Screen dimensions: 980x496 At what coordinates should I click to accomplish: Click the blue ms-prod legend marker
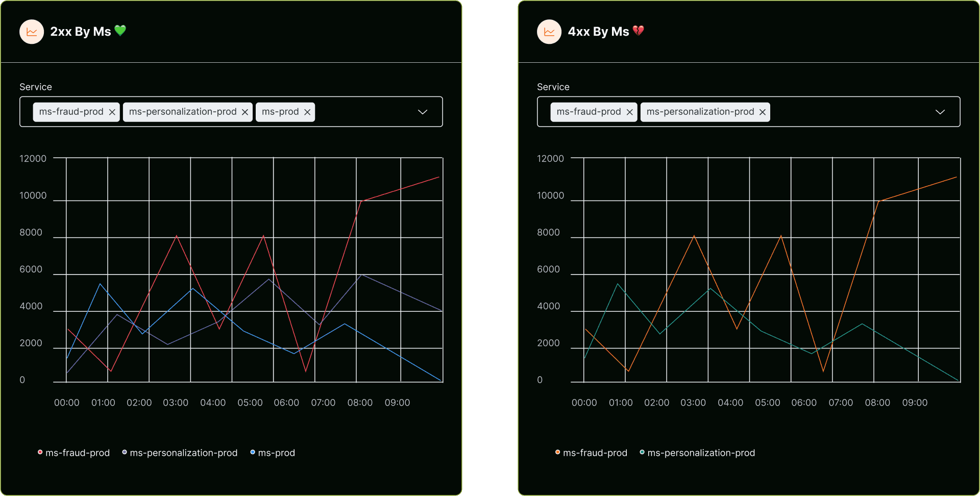(x=252, y=452)
